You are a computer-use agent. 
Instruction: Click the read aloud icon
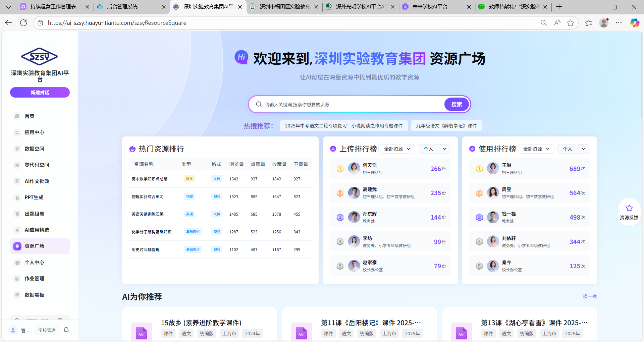coord(557,23)
